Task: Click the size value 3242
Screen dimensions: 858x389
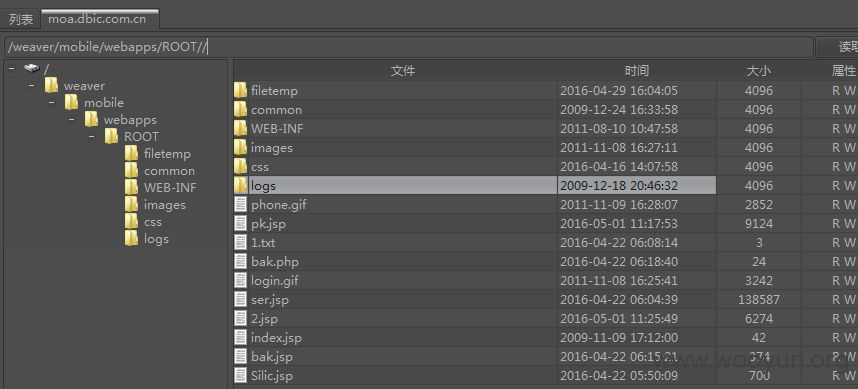Action: point(759,281)
